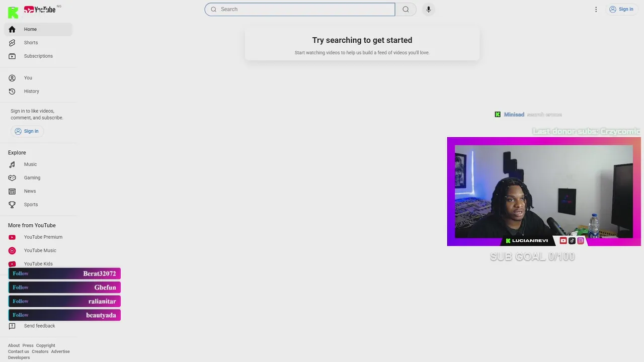Open the About footer link
This screenshot has height=362, width=644.
(x=14, y=345)
